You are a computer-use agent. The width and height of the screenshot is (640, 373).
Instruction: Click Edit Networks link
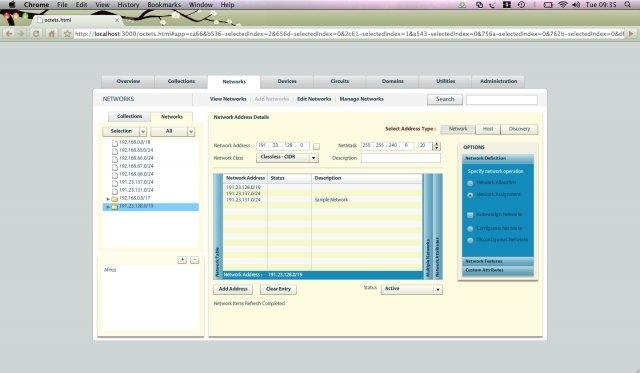314,99
